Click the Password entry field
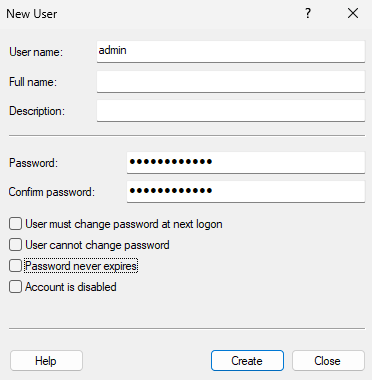372x380 pixels. coord(246,163)
